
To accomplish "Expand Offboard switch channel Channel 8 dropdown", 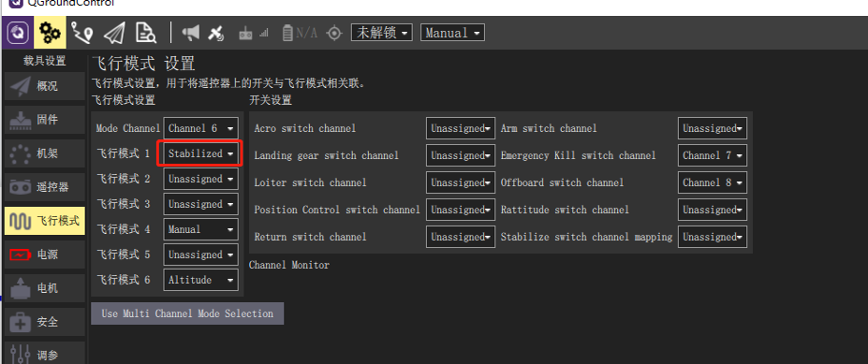I will pyautogui.click(x=713, y=182).
